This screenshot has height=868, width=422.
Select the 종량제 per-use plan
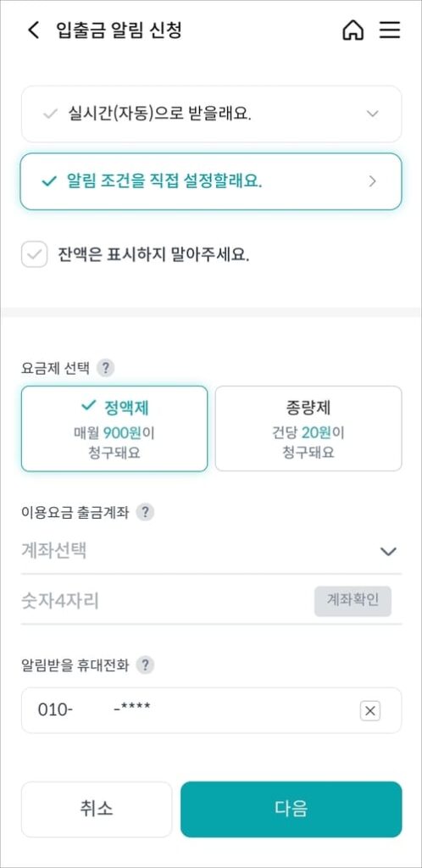(308, 429)
